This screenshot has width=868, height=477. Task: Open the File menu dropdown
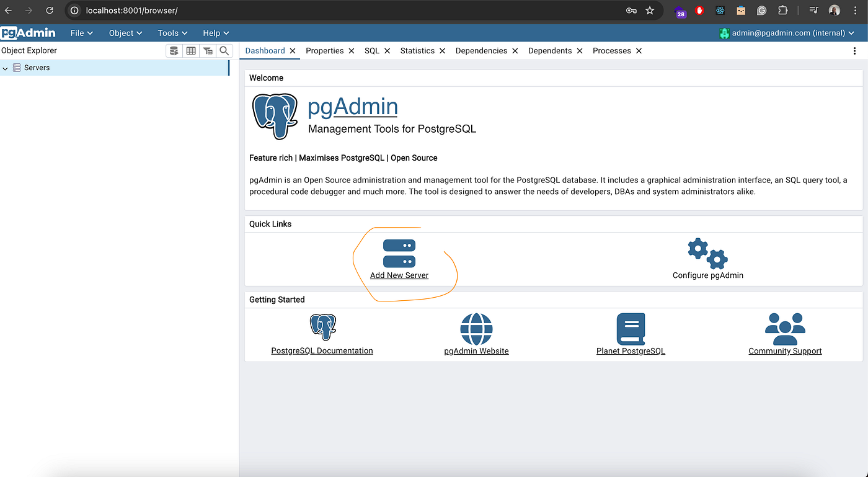pyautogui.click(x=82, y=33)
